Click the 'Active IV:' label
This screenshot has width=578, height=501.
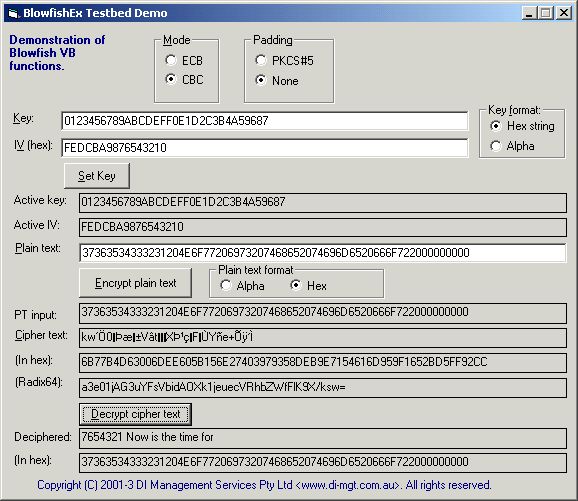(36, 225)
